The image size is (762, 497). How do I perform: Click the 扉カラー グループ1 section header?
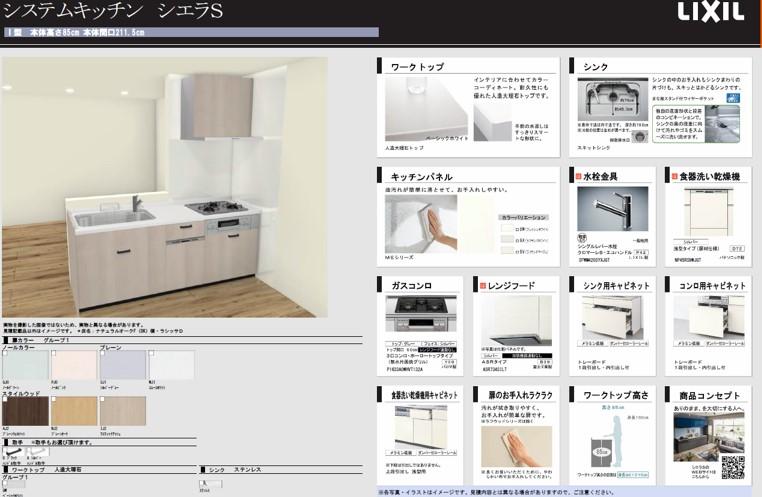coord(182,340)
